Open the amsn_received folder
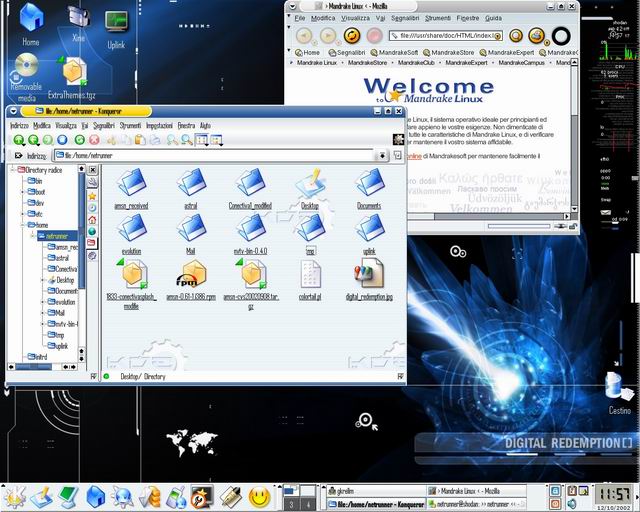The height and width of the screenshot is (512, 640). pyautogui.click(x=131, y=189)
